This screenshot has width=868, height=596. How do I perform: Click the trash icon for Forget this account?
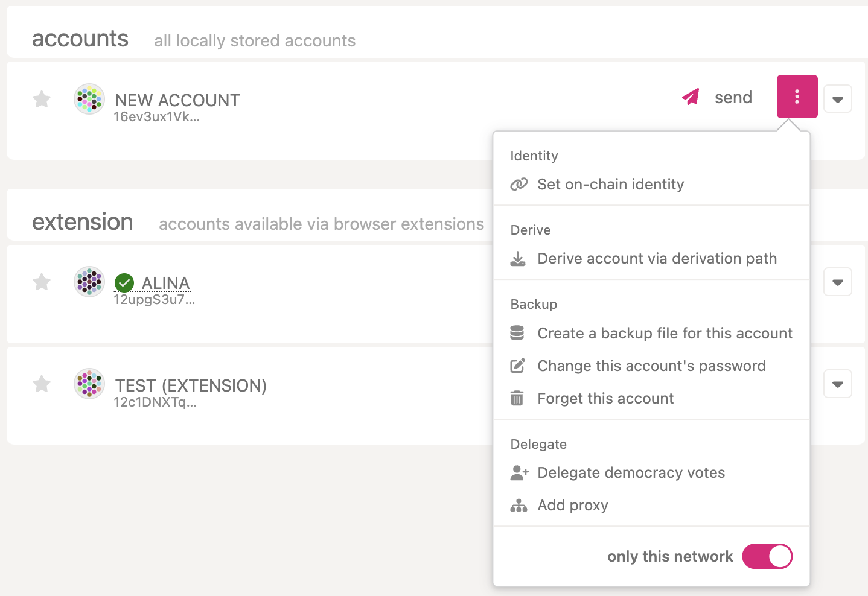[x=517, y=398]
